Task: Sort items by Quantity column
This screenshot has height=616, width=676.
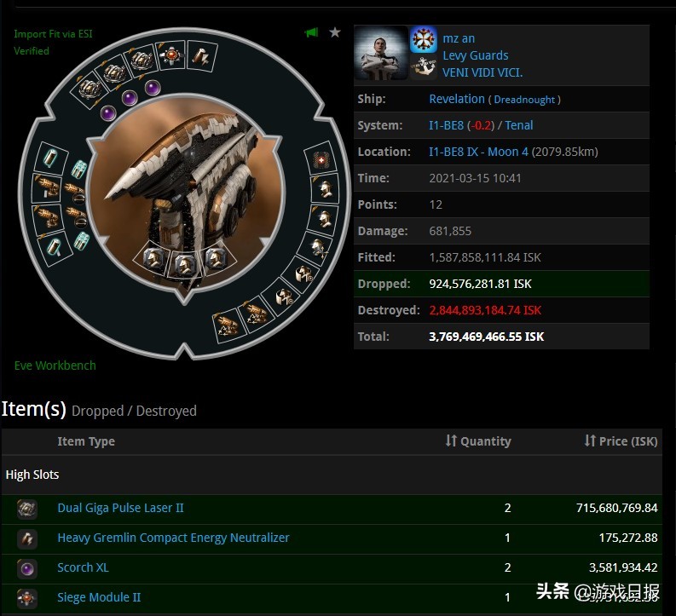Action: [478, 441]
